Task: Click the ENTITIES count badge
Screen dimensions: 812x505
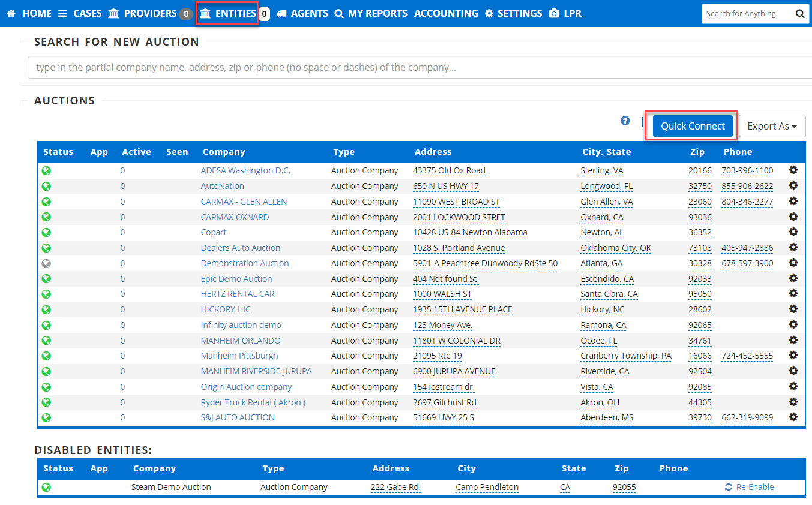Action: (264, 14)
